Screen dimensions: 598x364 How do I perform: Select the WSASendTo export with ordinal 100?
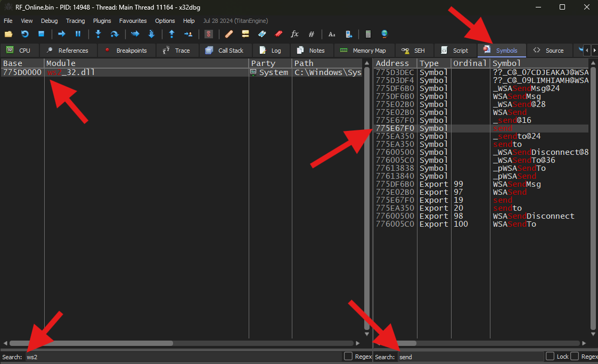pos(481,224)
